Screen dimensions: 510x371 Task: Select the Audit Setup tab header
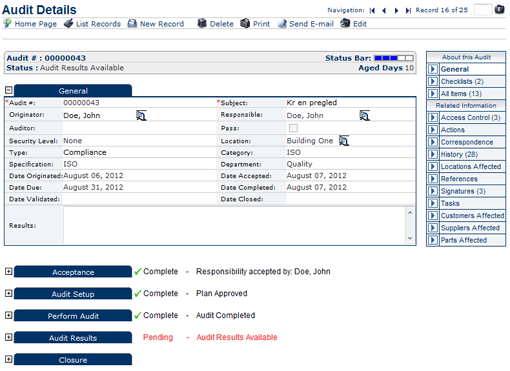point(73,294)
